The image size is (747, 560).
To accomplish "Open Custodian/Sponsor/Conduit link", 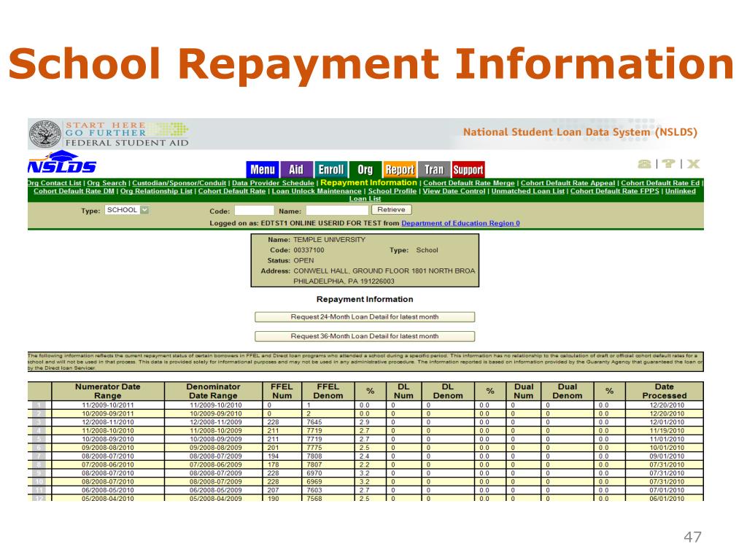I will [179, 183].
